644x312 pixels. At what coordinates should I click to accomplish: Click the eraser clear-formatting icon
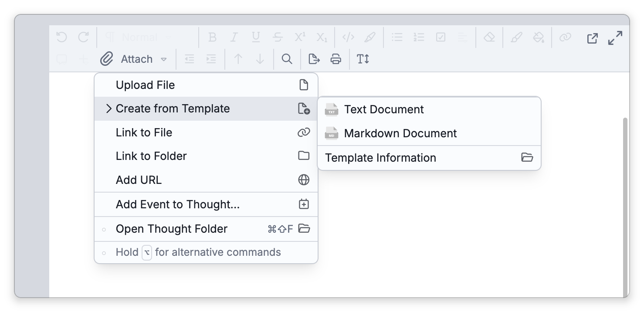[489, 37]
